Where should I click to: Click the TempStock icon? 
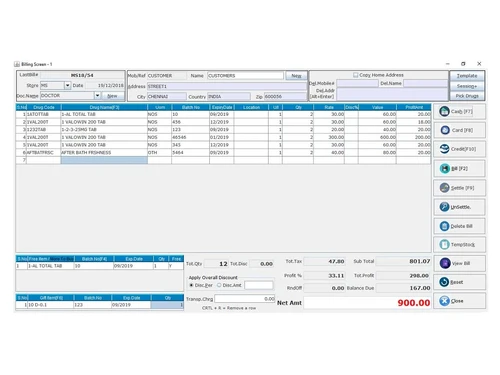click(444, 245)
